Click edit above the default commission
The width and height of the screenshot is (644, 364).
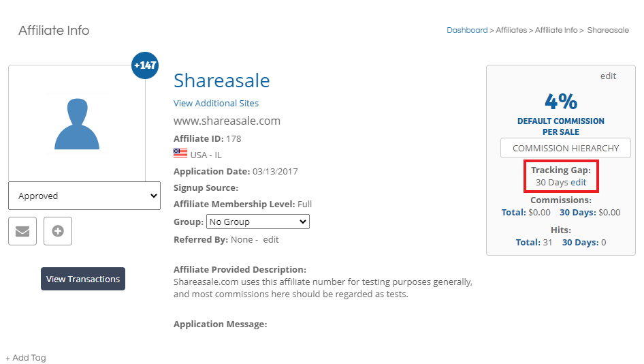click(609, 76)
